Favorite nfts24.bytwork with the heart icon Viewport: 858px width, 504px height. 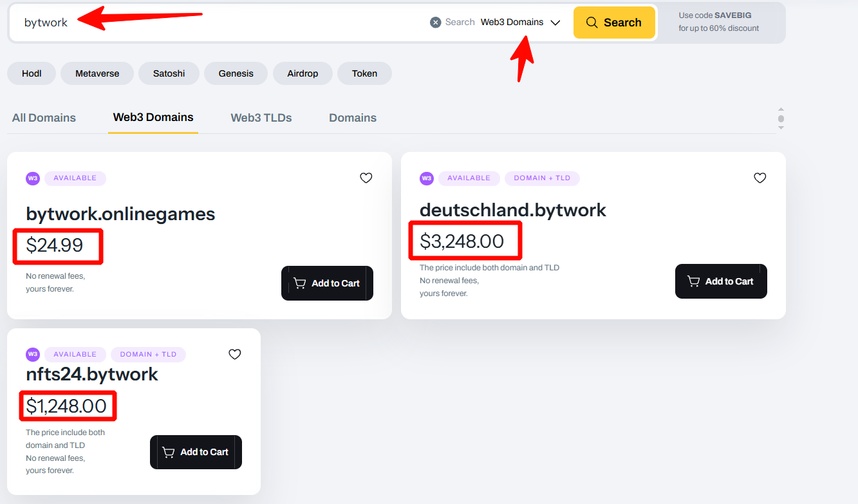click(x=235, y=354)
